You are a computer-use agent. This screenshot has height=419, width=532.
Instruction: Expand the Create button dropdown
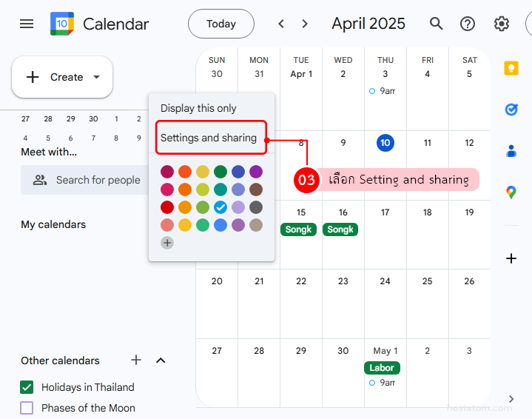point(96,77)
